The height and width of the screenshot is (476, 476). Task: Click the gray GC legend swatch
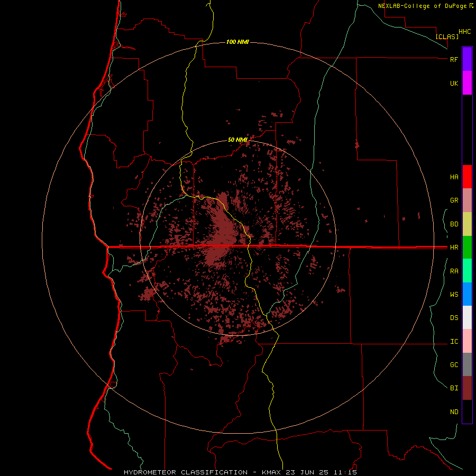(467, 364)
